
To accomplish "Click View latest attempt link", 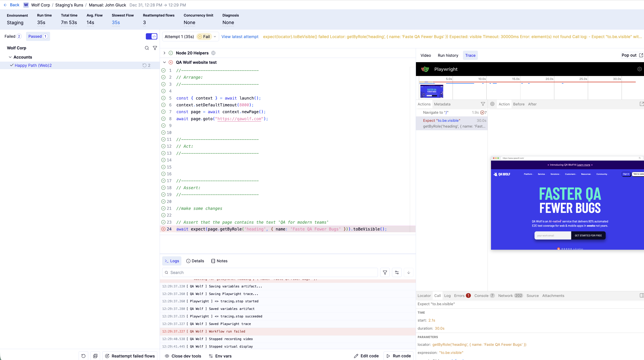I will coord(240,37).
